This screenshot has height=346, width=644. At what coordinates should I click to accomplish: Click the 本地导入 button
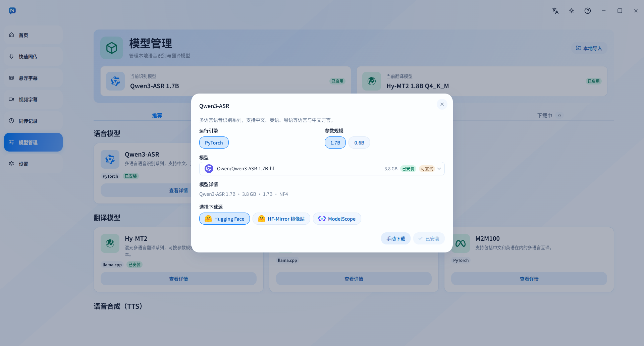(589, 48)
